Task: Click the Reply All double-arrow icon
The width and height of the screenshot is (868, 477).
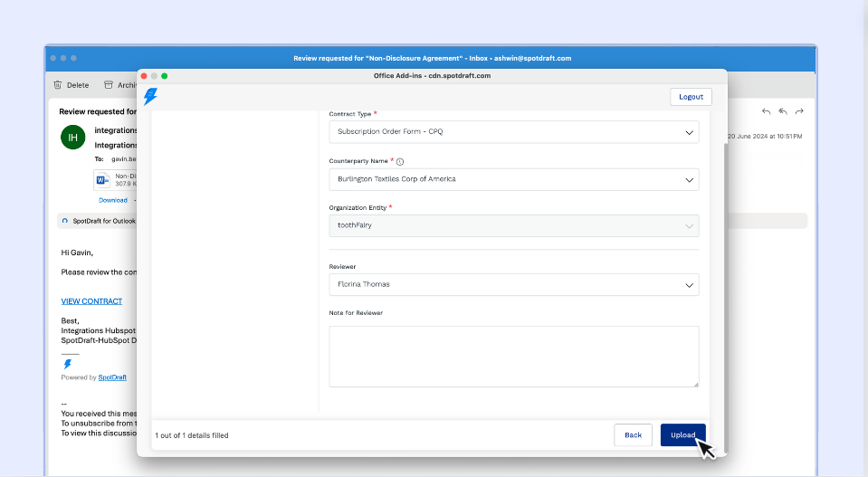Action: click(x=783, y=111)
